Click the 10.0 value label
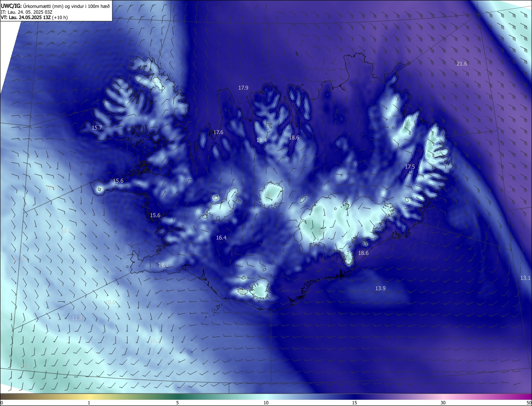Screen dimensions: 532x406 pyautogui.click(x=110, y=303)
